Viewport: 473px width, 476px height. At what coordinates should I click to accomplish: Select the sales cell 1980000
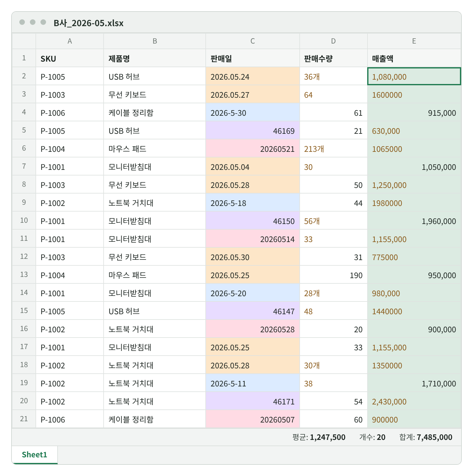(414, 203)
